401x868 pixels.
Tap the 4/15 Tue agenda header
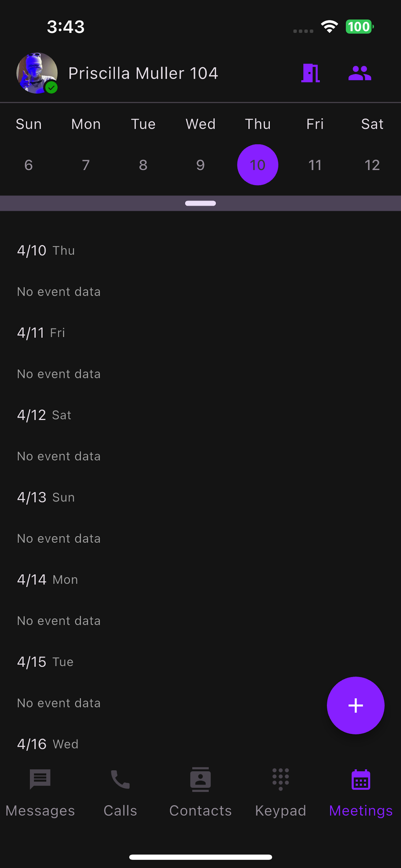coord(45,662)
